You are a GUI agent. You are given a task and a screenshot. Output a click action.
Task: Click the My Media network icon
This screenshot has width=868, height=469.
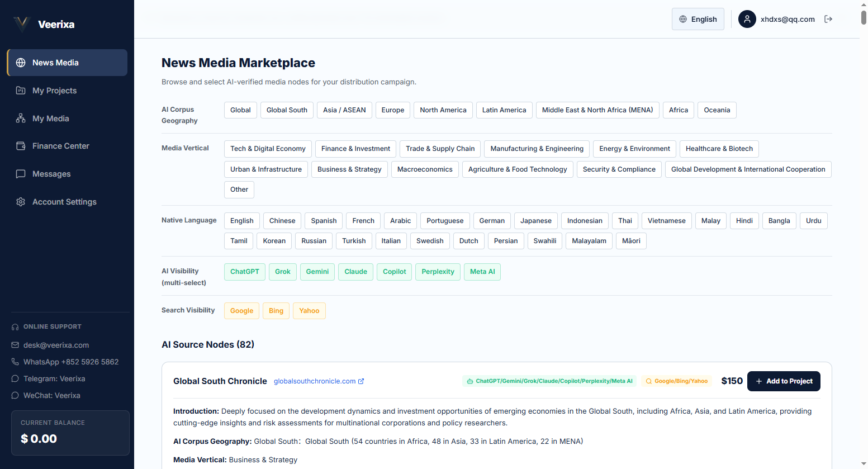point(21,119)
